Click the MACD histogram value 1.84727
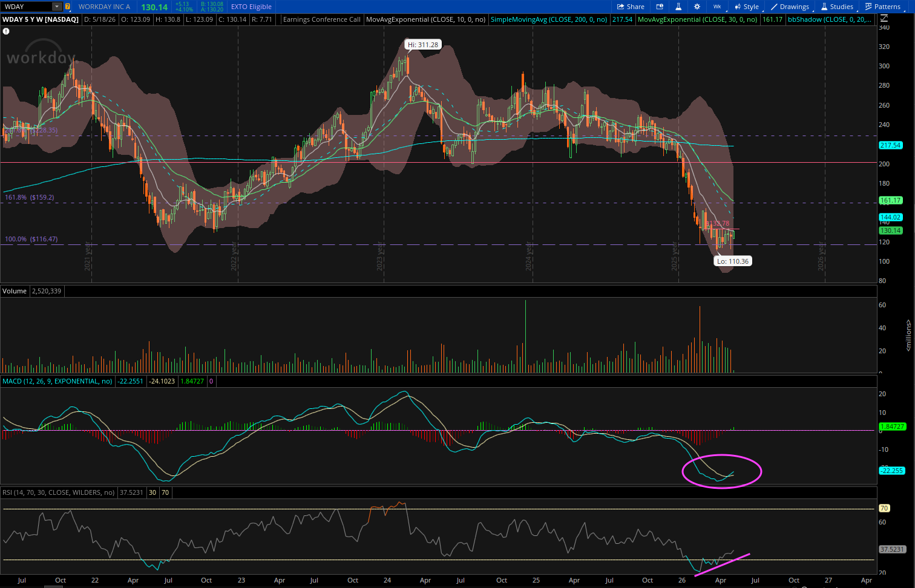The width and height of the screenshot is (915, 588). [x=192, y=381]
